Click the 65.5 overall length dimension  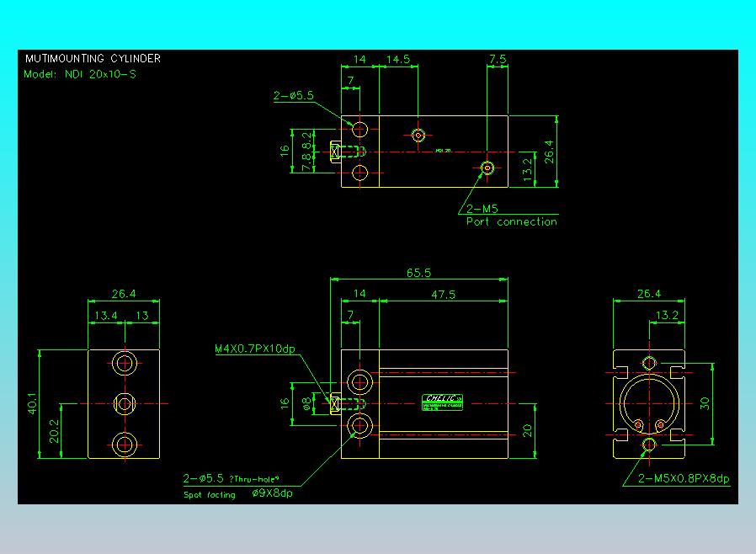point(418,273)
